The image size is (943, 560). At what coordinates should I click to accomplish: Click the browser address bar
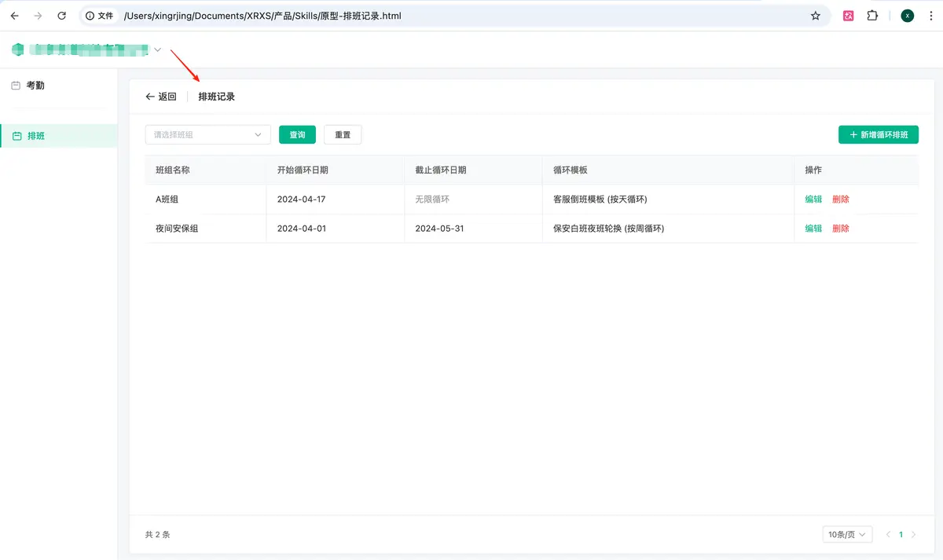pyautogui.click(x=456, y=16)
